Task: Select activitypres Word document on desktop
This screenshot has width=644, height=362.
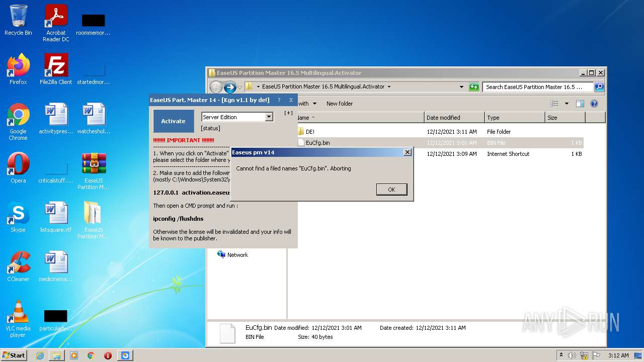Action: (x=56, y=119)
